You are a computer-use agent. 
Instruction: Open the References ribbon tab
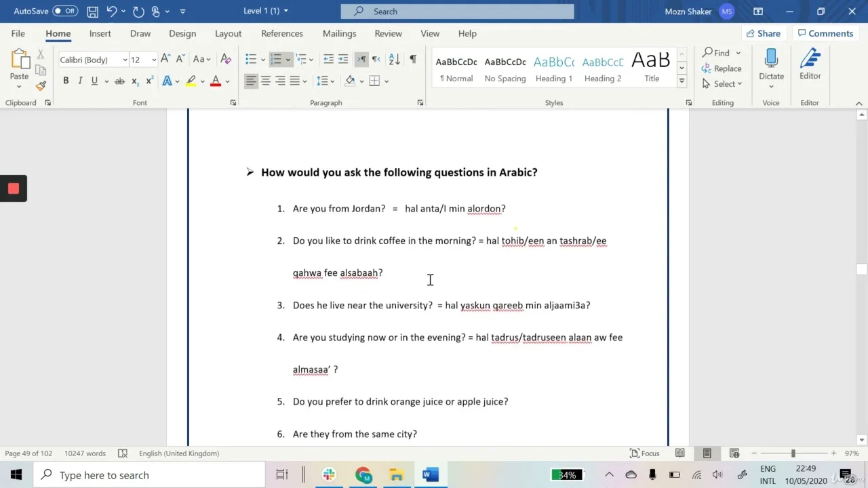coord(281,33)
